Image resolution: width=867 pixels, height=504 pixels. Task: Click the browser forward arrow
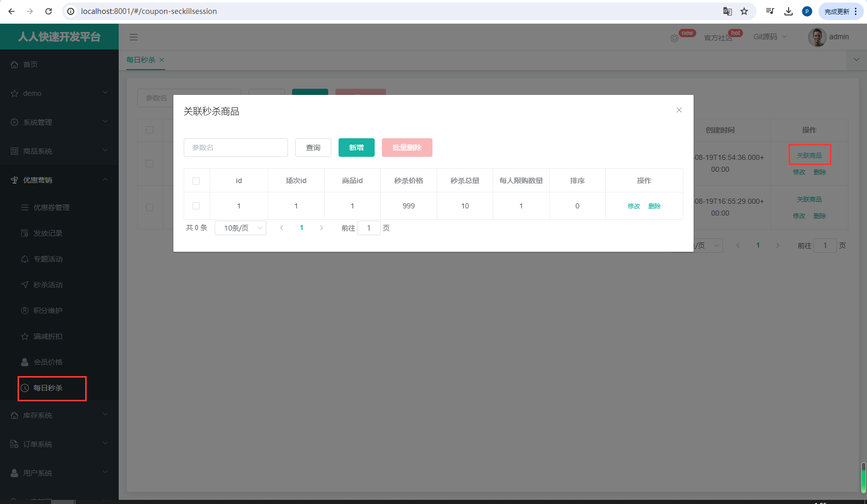click(30, 11)
